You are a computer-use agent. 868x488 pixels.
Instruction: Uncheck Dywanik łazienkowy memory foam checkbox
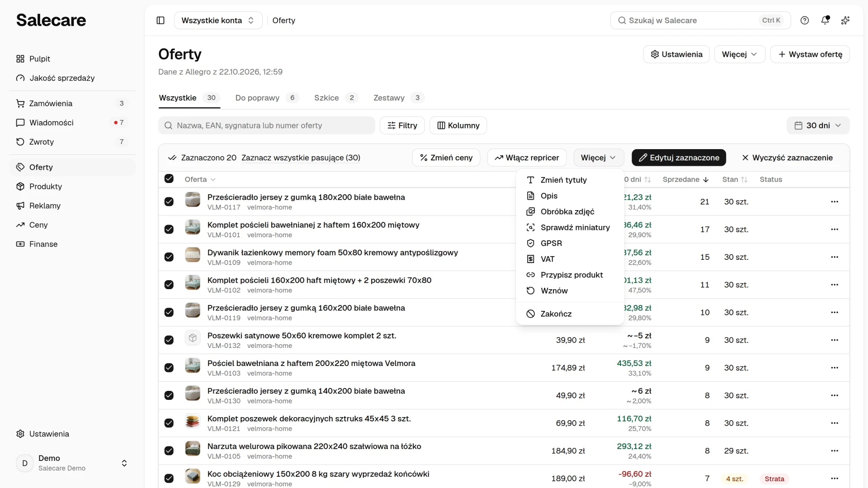169,257
